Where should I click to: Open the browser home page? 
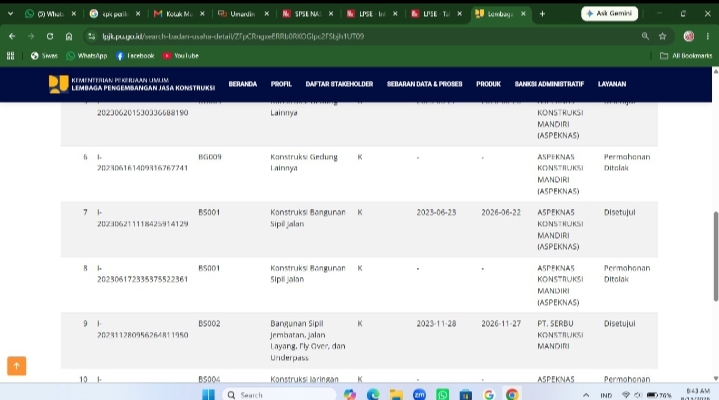click(x=69, y=36)
